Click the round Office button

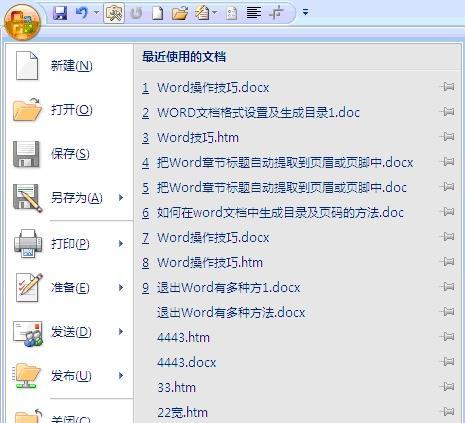click(x=22, y=22)
